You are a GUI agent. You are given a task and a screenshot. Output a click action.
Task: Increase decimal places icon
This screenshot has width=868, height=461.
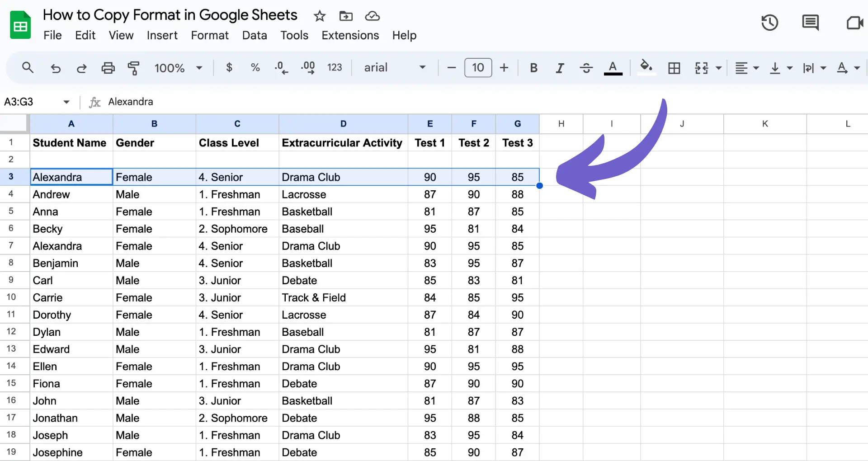coord(308,68)
